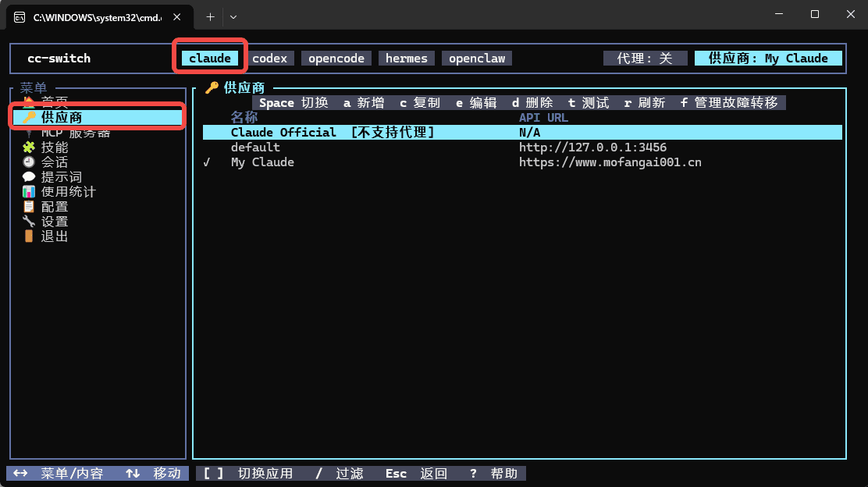The image size is (868, 487).
Task: Open the hermes tab
Action: tap(407, 58)
